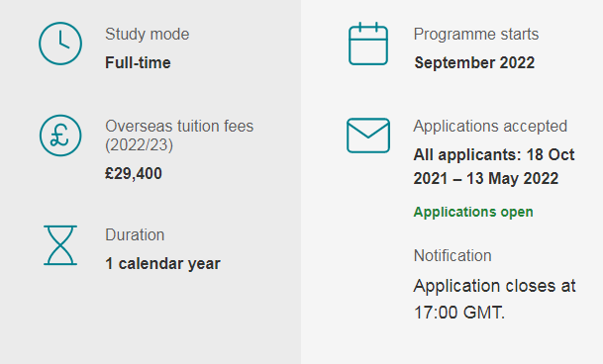Click the envelope Applications accepted icon

(368, 136)
